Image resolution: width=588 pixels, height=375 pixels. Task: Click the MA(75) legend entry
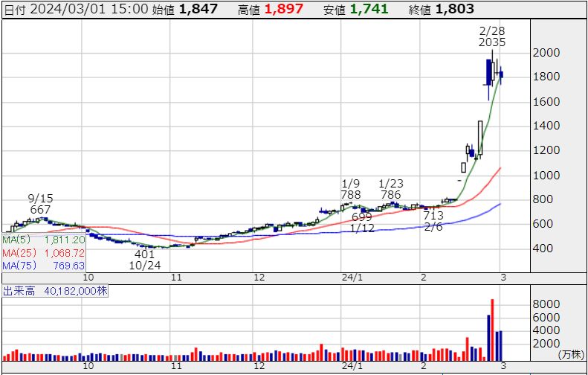(44, 266)
